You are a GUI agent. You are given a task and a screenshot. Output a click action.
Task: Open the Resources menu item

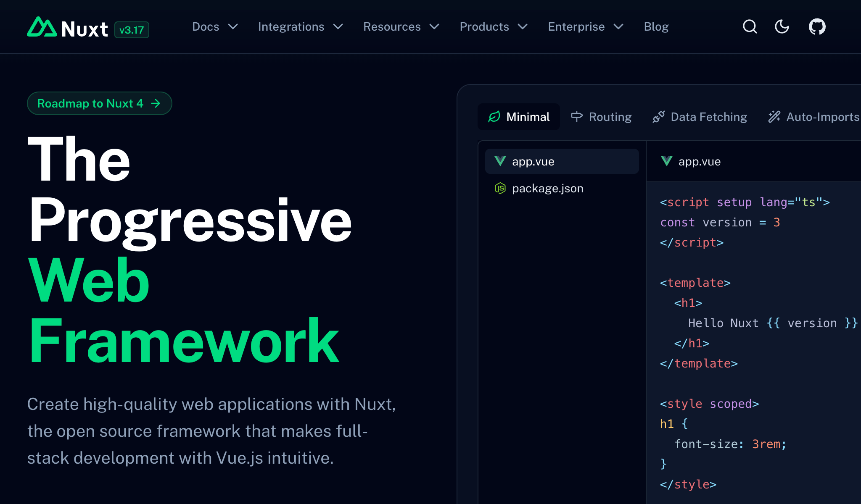tap(392, 27)
